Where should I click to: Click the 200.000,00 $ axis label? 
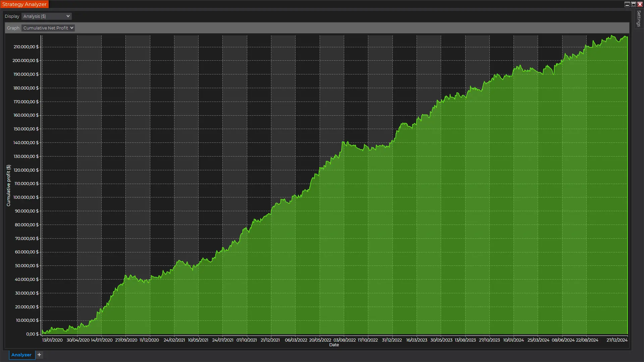pos(25,60)
